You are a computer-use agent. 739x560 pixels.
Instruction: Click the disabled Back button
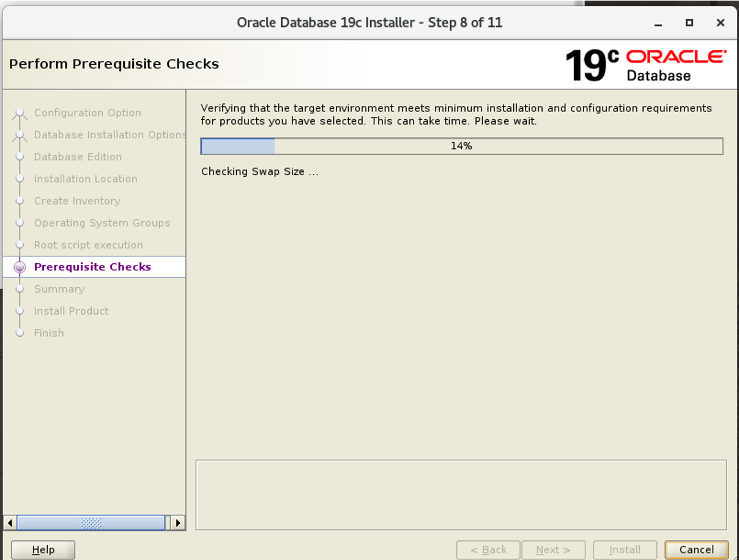(488, 550)
